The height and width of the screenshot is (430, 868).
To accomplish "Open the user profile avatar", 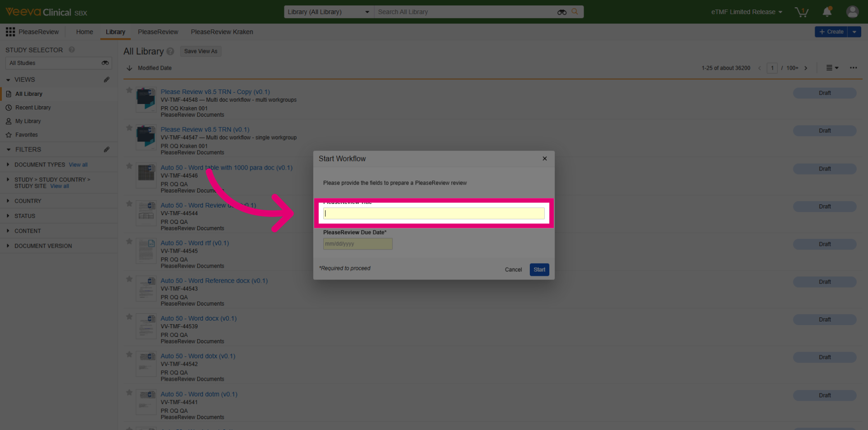I will pos(852,12).
